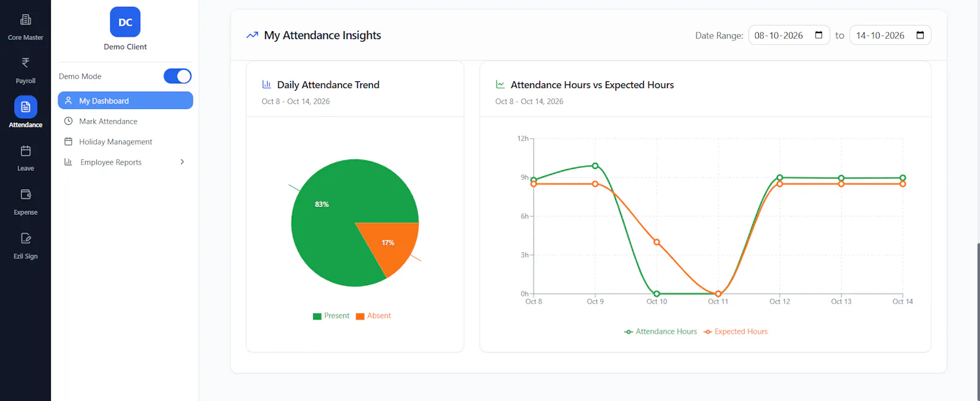Screen dimensions: 980x401
Task: Click the Expected Hours point on Oct 10
Action: point(657,242)
